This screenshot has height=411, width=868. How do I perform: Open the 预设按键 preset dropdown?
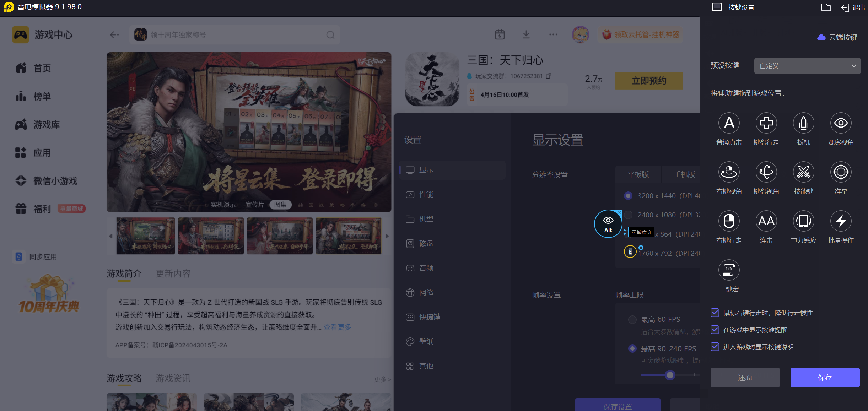point(807,66)
